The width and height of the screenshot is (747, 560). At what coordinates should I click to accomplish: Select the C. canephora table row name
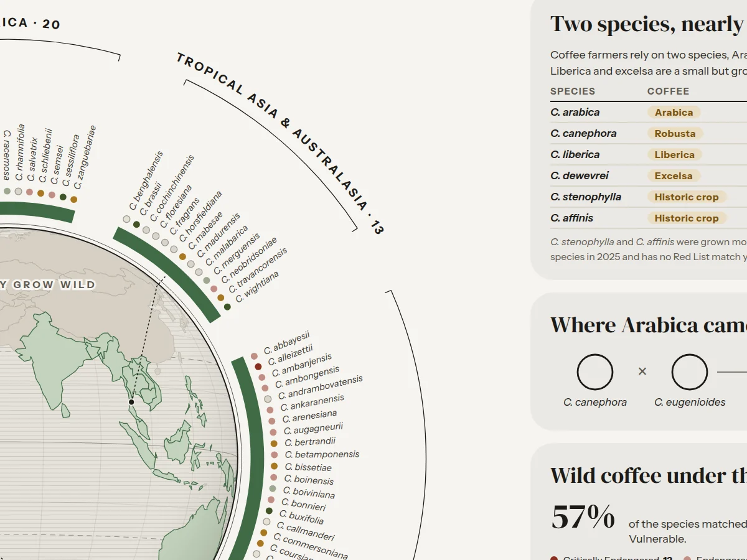(x=583, y=134)
